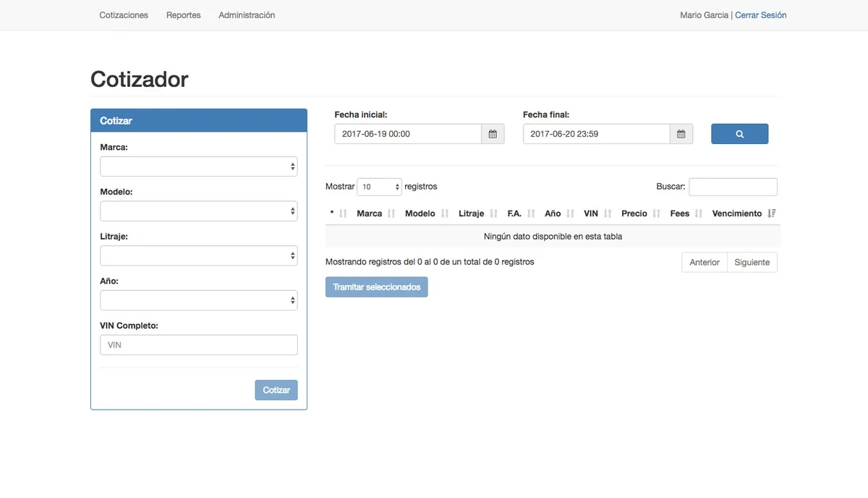Open the Modelo dropdown
The width and height of the screenshot is (868, 498).
(199, 211)
